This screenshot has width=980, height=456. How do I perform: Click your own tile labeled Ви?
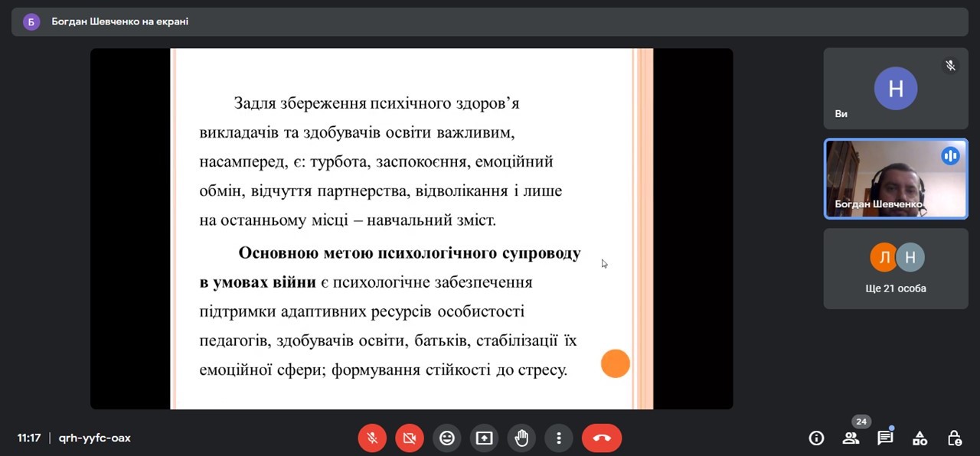pyautogui.click(x=895, y=89)
